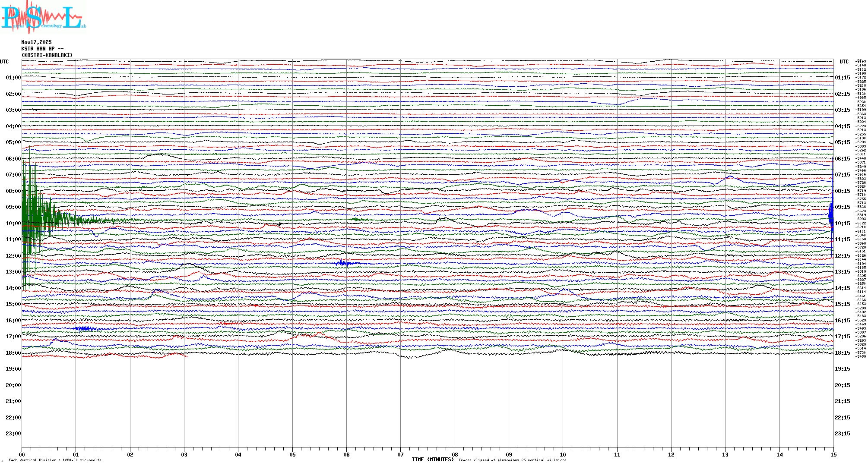Click the Each Vertical Division microvolts note
Screen dimensions: 868x466
pos(55,460)
